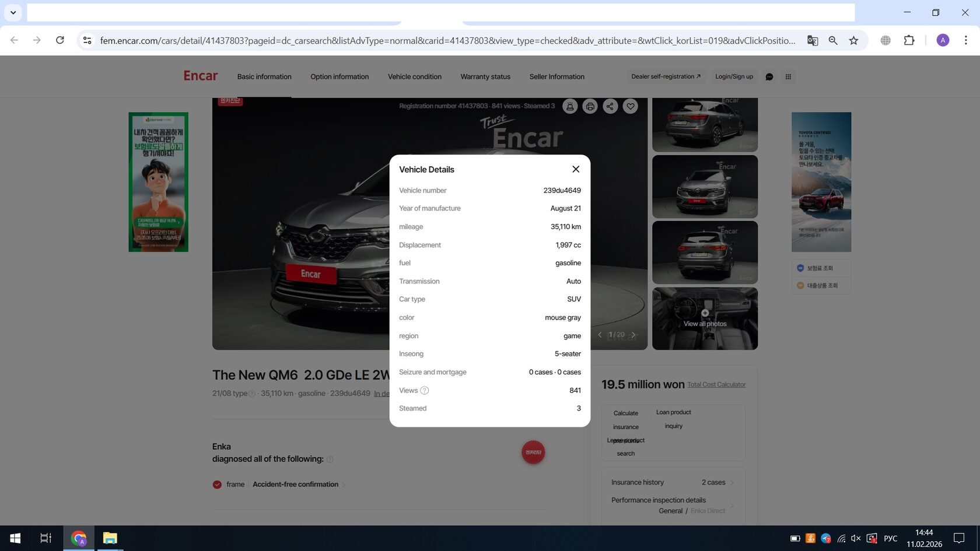Image resolution: width=980 pixels, height=551 pixels.
Task: Bookmark this page with the star icon
Action: tap(854, 40)
